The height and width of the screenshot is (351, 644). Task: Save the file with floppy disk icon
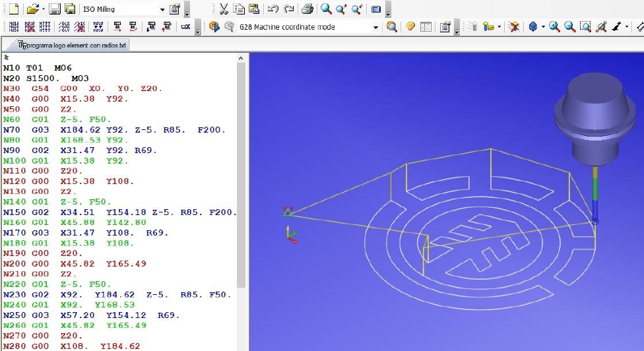pyautogui.click(x=54, y=9)
